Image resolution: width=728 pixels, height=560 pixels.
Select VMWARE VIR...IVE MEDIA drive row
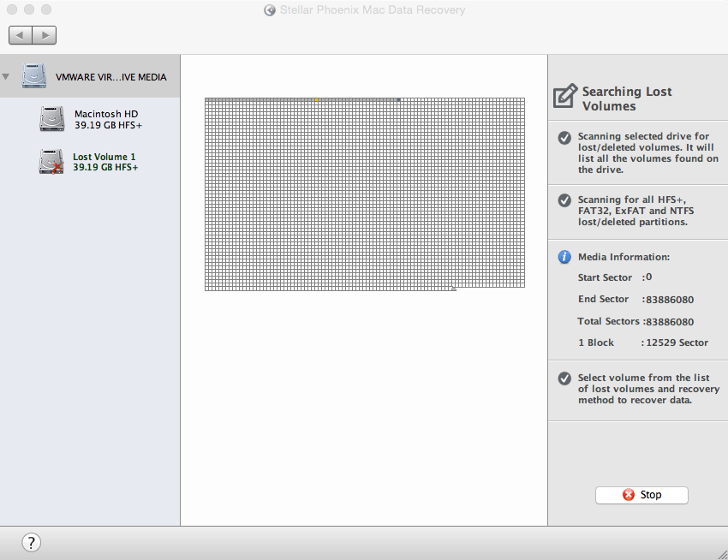coord(90,76)
